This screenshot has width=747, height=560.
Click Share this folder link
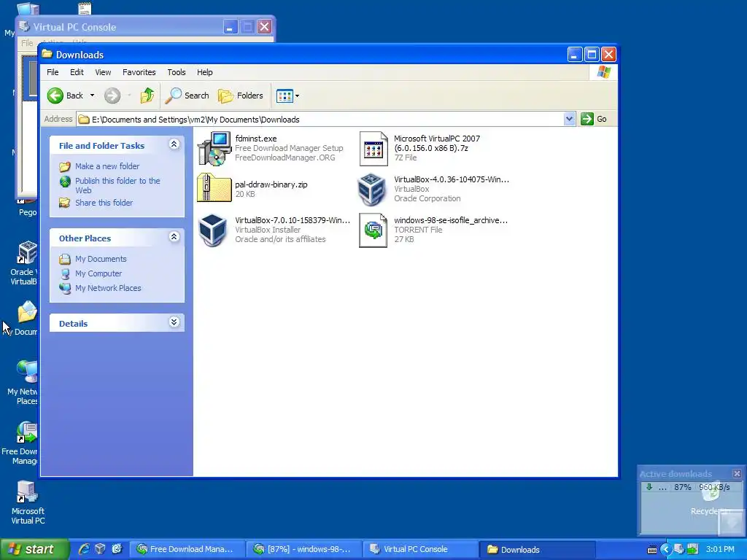(x=104, y=203)
